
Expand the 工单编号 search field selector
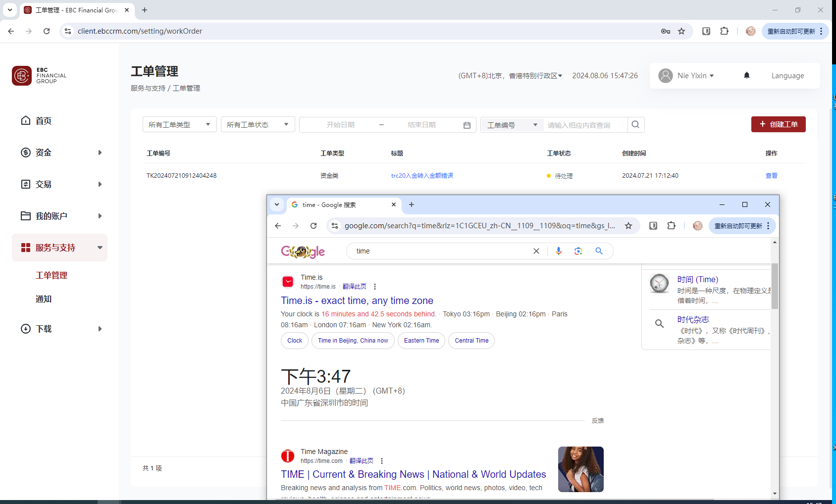click(x=512, y=125)
